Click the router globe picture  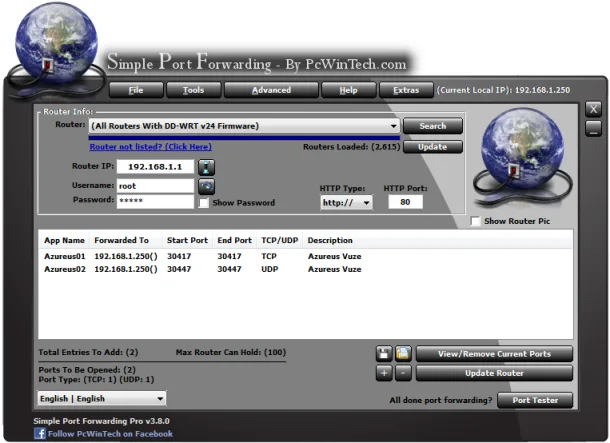(522, 158)
